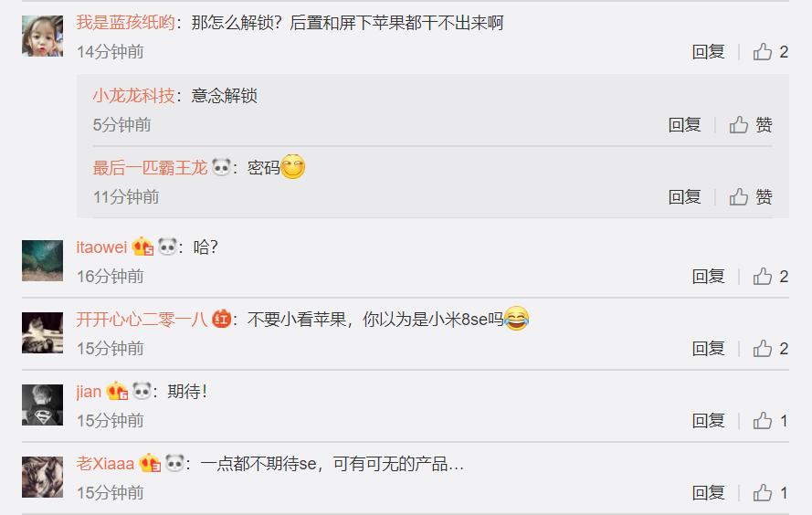Like 最后一匹霸王龙's reply 密码
Screen dimensions: 812x515
click(x=751, y=196)
